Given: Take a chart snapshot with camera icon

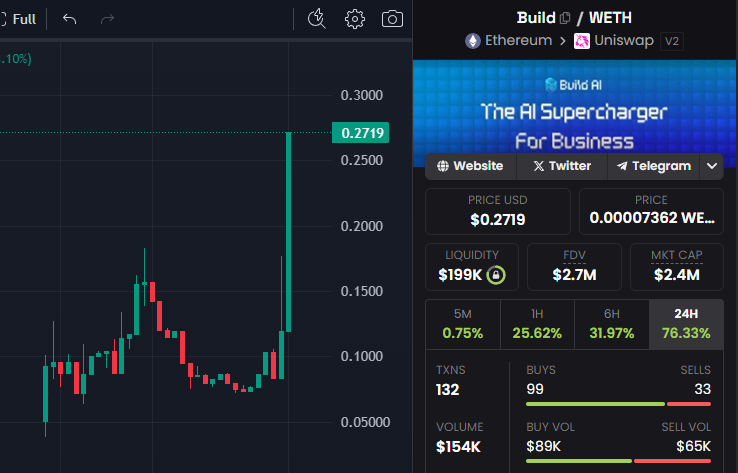Looking at the screenshot, I should click(392, 19).
